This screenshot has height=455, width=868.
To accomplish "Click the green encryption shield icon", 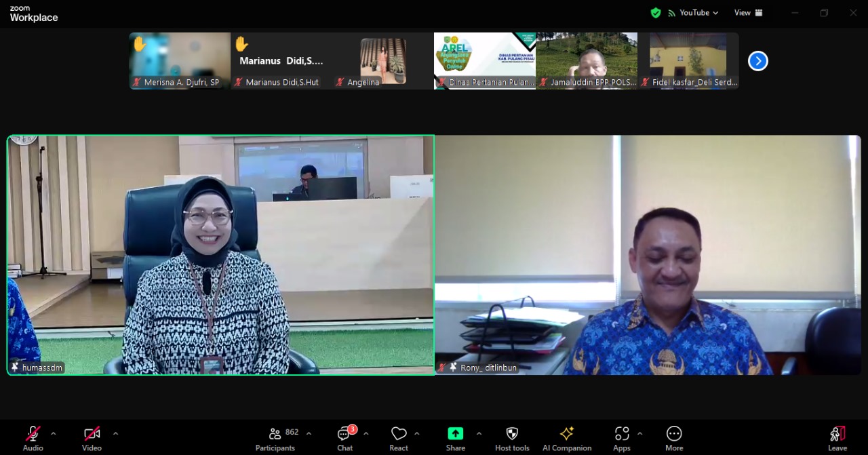I will coord(655,13).
